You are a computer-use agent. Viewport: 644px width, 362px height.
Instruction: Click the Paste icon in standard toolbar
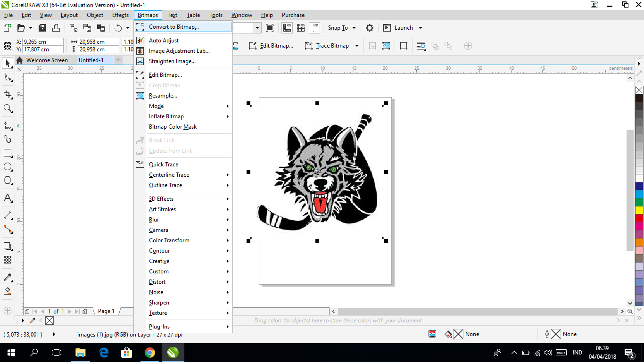pyautogui.click(x=100, y=28)
